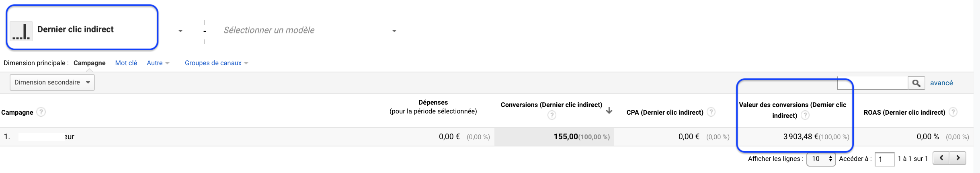Open the Dimension secondaire dropdown
The image size is (980, 173).
point(52,82)
